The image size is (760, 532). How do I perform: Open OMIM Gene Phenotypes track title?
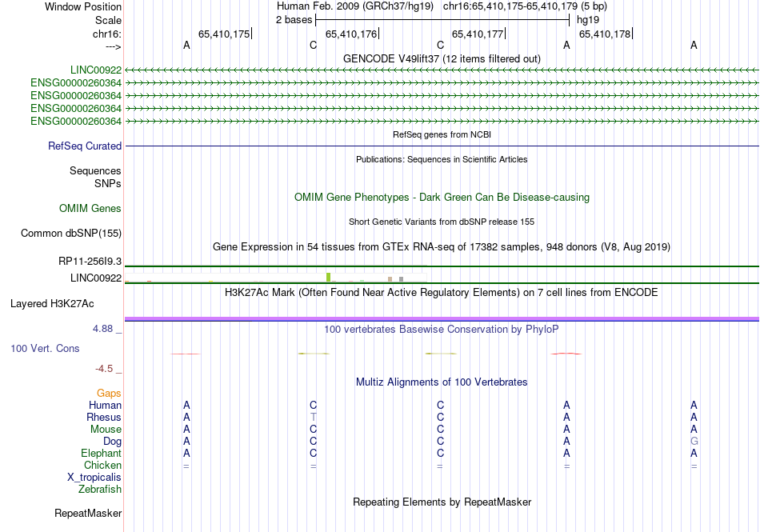coord(442,197)
